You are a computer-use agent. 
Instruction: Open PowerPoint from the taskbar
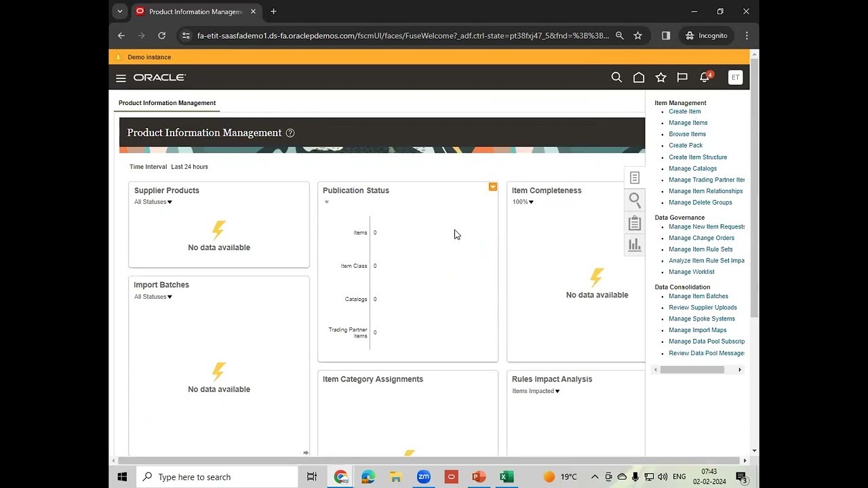479,477
